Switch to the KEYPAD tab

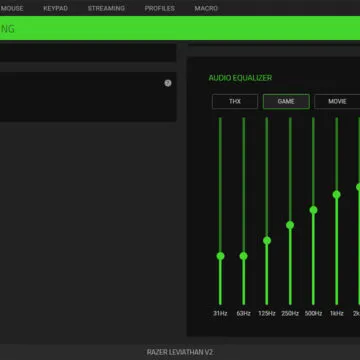pyautogui.click(x=55, y=8)
